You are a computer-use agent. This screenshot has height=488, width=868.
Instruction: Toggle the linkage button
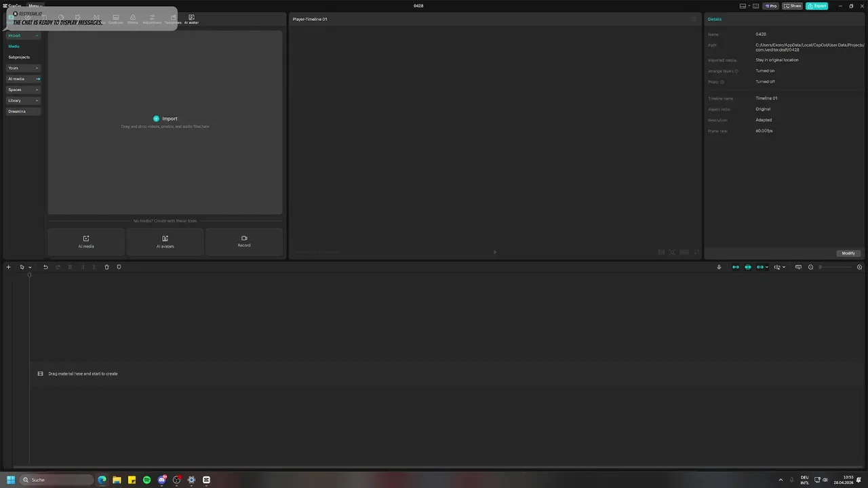pos(760,267)
